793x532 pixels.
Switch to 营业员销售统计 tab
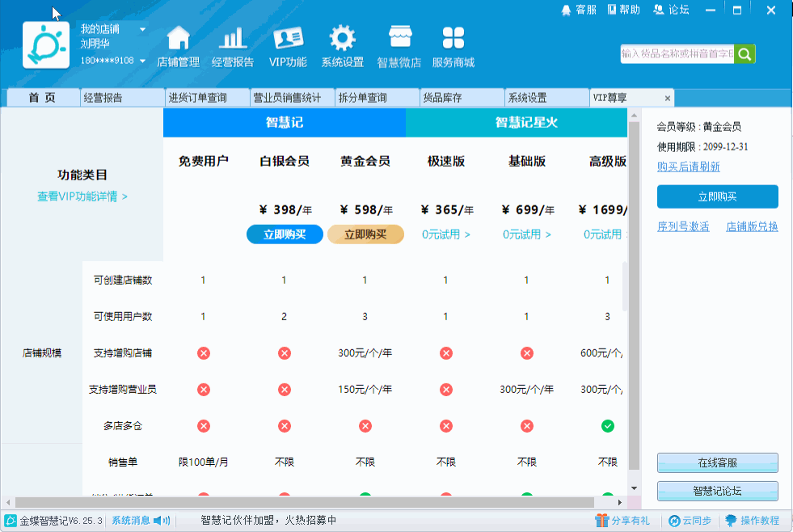click(292, 98)
